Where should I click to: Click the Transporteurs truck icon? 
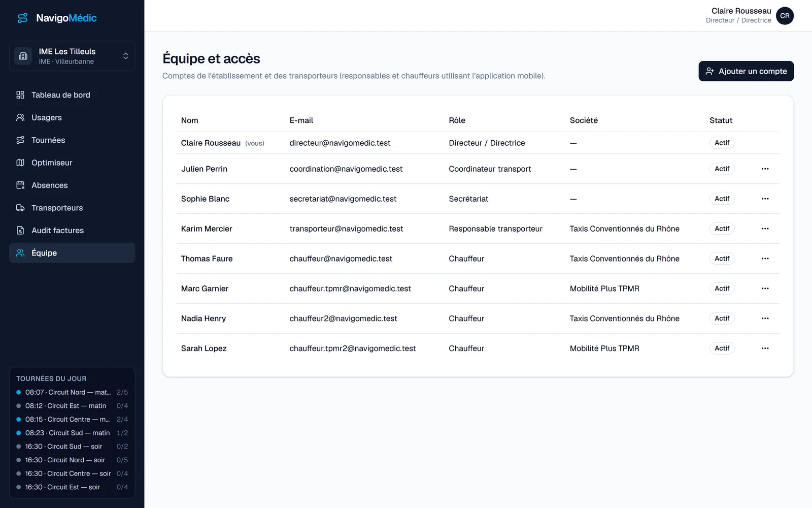point(20,208)
